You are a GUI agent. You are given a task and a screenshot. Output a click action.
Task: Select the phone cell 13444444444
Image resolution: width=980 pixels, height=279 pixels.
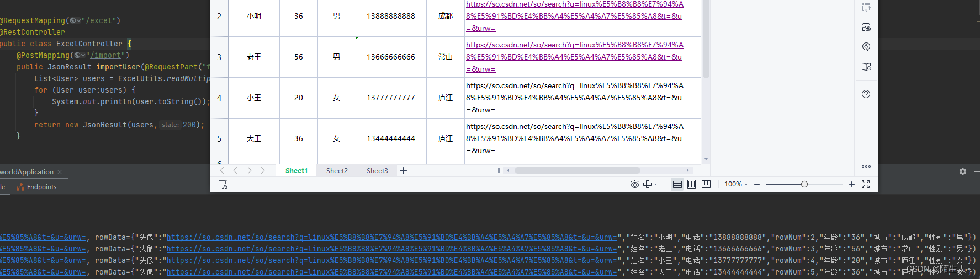pyautogui.click(x=391, y=139)
